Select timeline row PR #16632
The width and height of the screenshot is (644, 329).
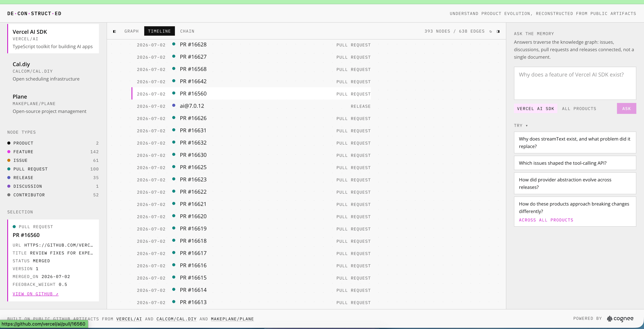[251, 142]
